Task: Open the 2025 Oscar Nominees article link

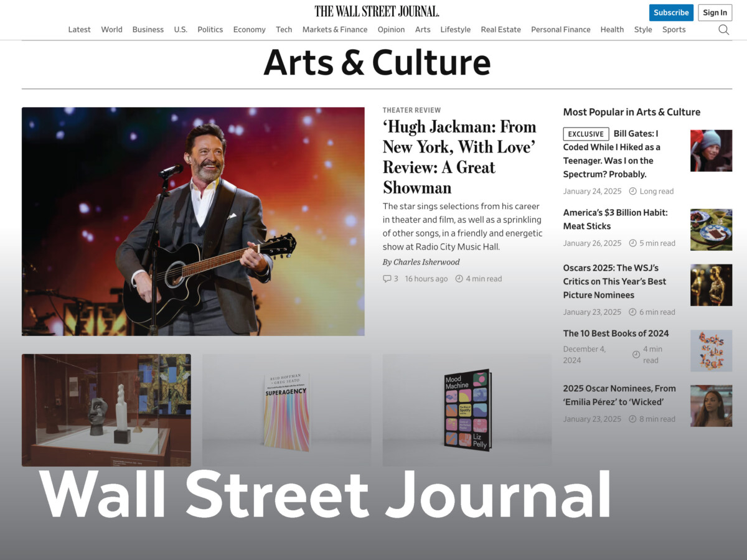Action: coord(619,395)
